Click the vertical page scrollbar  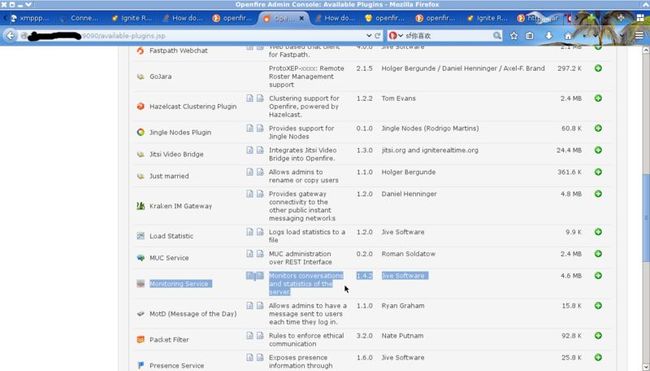[646, 208]
